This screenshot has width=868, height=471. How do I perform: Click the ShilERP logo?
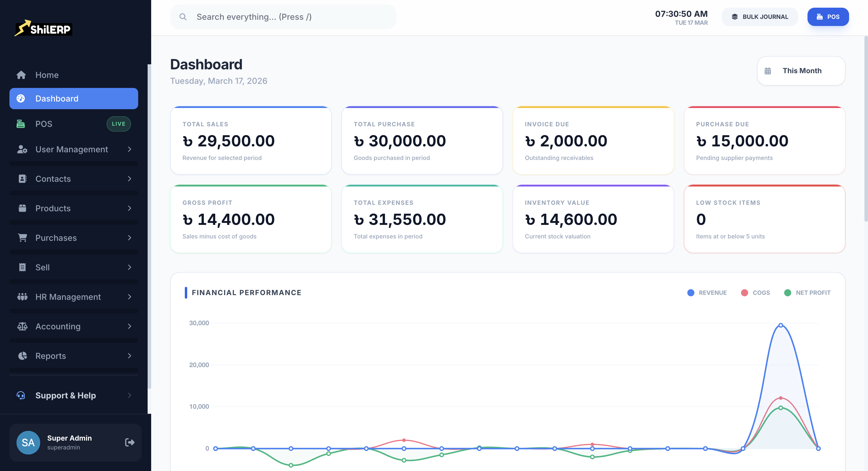pyautogui.click(x=43, y=29)
